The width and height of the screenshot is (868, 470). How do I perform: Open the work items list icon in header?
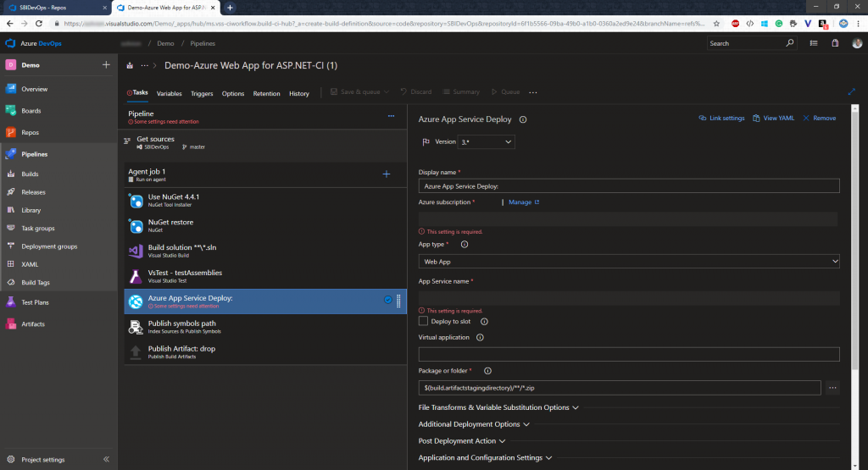pos(814,43)
